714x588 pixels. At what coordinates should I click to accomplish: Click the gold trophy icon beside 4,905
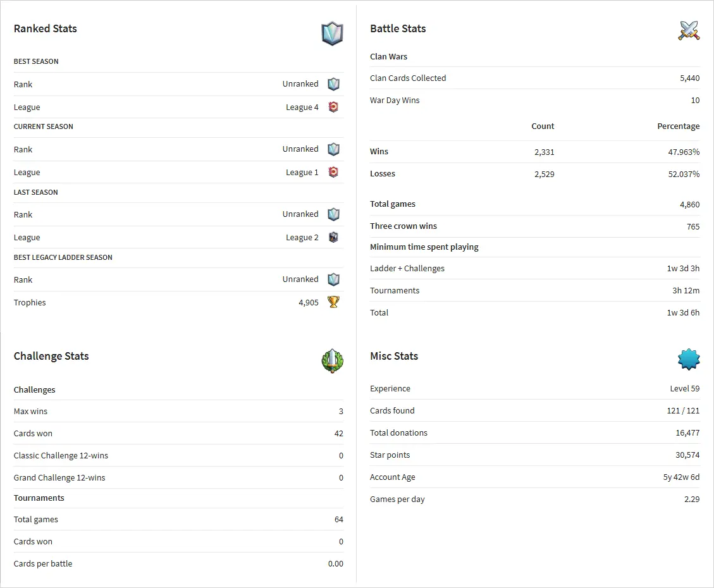tap(333, 302)
